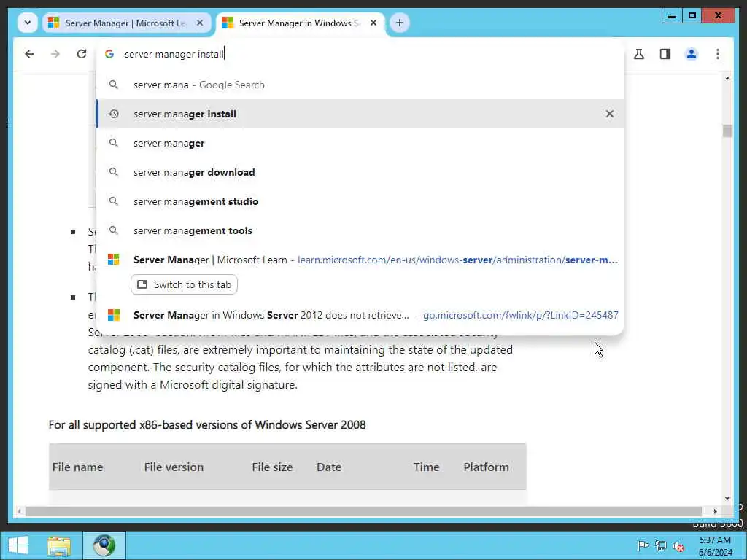Click 'Platform' table header

tap(486, 467)
